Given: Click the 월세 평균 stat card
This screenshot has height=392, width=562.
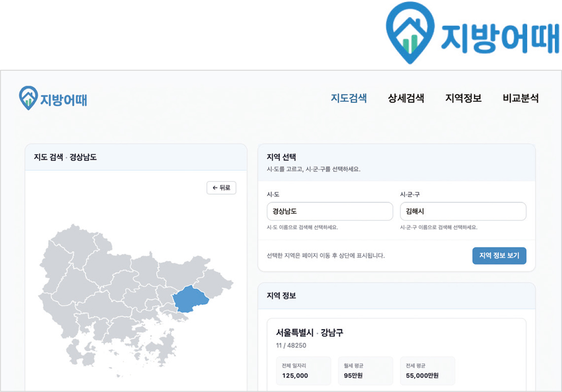Looking at the screenshot, I should click(x=365, y=371).
